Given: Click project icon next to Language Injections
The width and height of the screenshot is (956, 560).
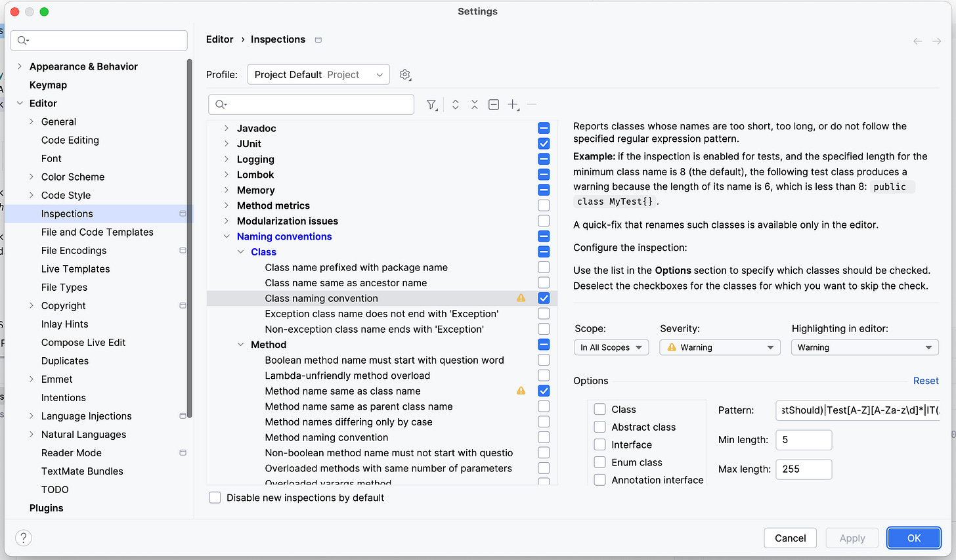Looking at the screenshot, I should coord(183,416).
